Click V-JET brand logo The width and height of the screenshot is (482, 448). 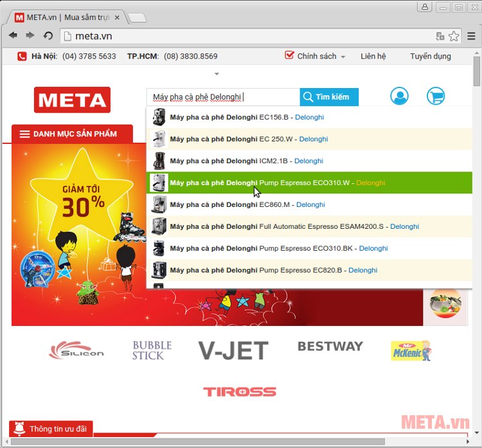point(233,350)
